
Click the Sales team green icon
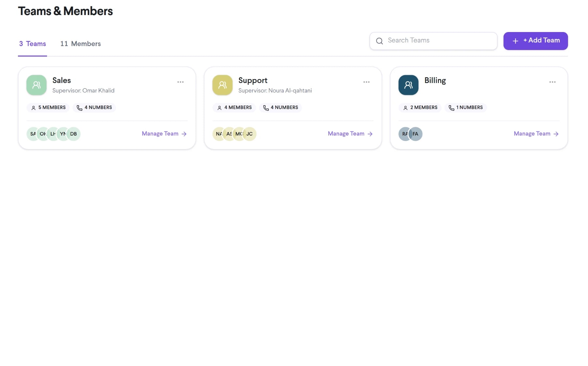(37, 85)
